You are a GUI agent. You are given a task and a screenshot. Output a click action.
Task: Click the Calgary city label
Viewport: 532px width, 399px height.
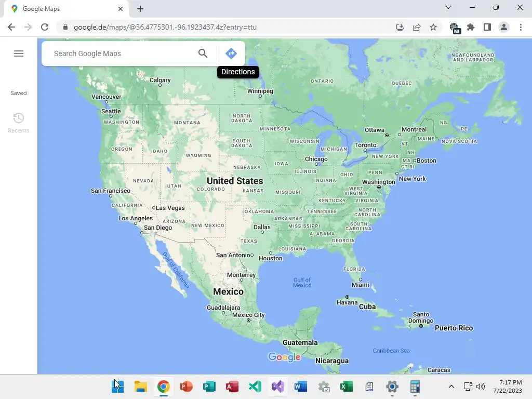(160, 80)
